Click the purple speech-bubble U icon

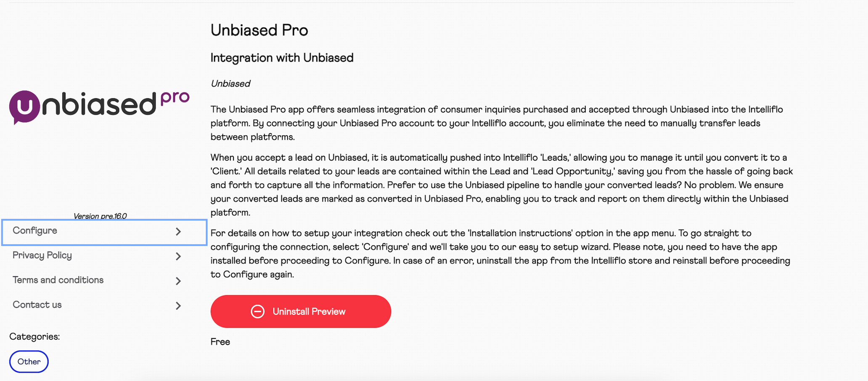coord(24,107)
